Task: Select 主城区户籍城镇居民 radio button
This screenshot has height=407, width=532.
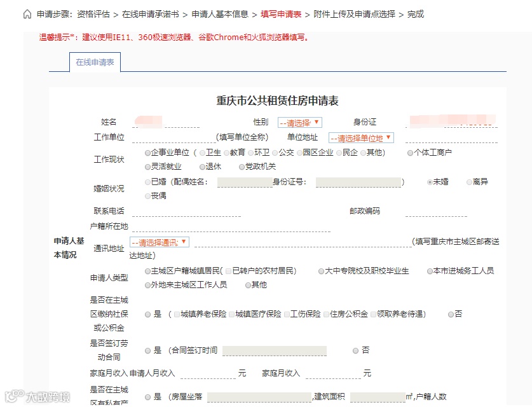Action: pyautogui.click(x=147, y=271)
